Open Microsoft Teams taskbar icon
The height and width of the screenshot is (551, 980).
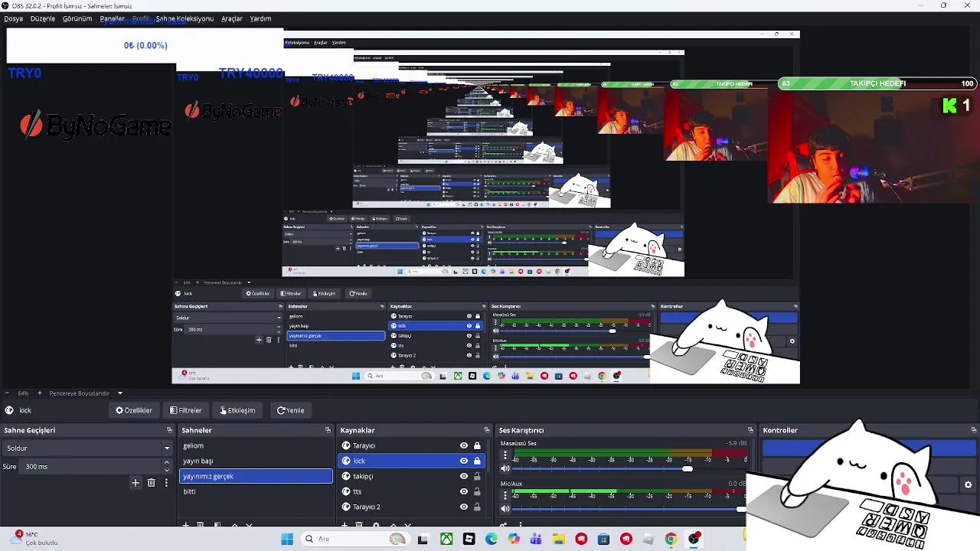536,539
